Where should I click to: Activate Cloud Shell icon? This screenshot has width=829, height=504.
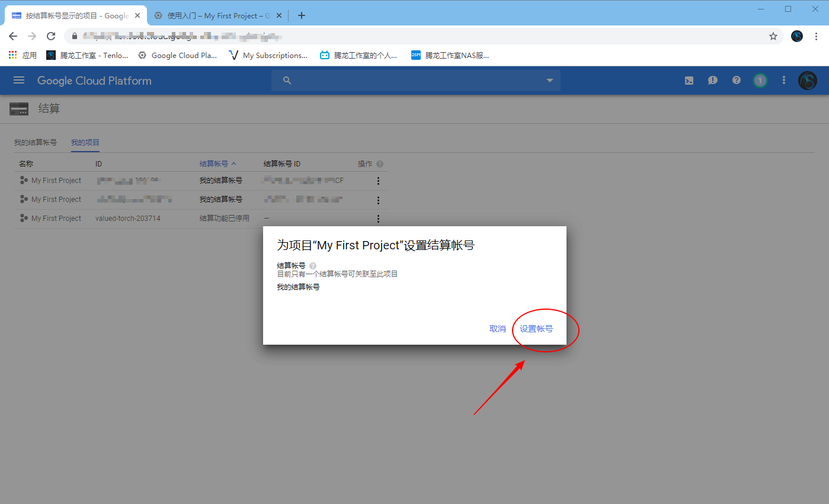click(689, 81)
